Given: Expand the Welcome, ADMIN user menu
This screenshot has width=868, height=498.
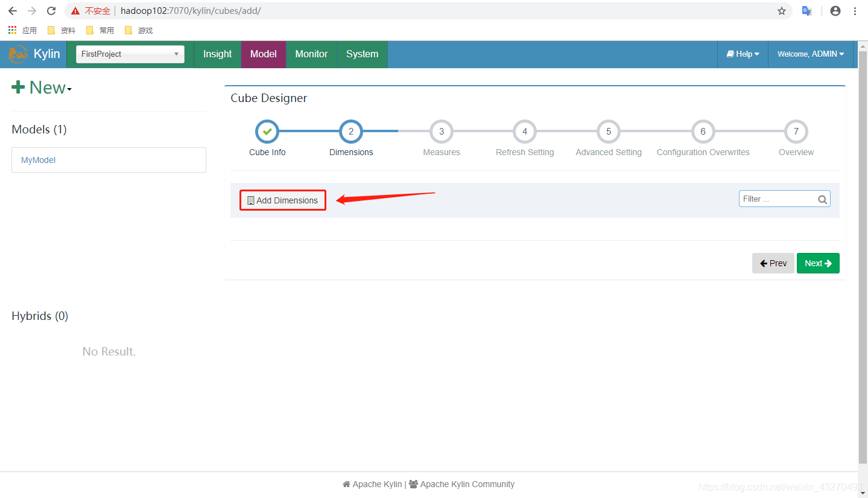Looking at the screenshot, I should point(811,54).
